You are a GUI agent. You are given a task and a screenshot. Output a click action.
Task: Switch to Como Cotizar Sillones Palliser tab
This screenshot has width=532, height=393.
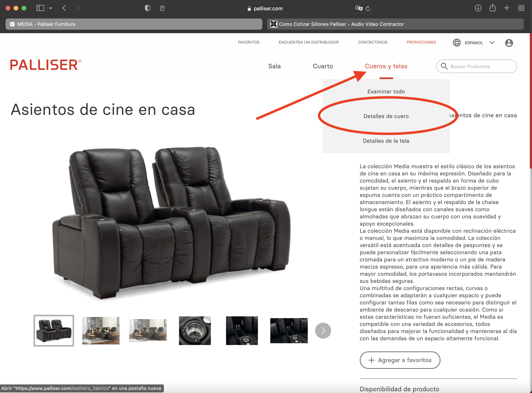pyautogui.click(x=395, y=24)
